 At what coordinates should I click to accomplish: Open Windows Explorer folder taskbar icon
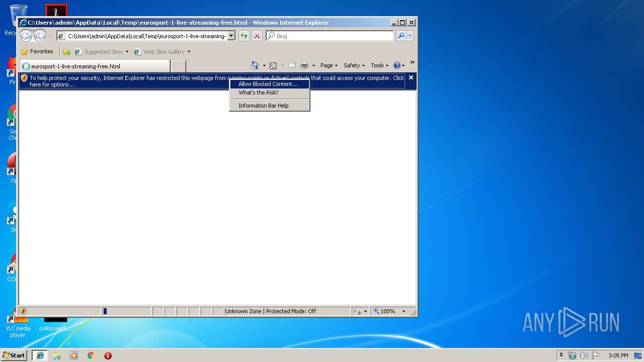[57, 355]
